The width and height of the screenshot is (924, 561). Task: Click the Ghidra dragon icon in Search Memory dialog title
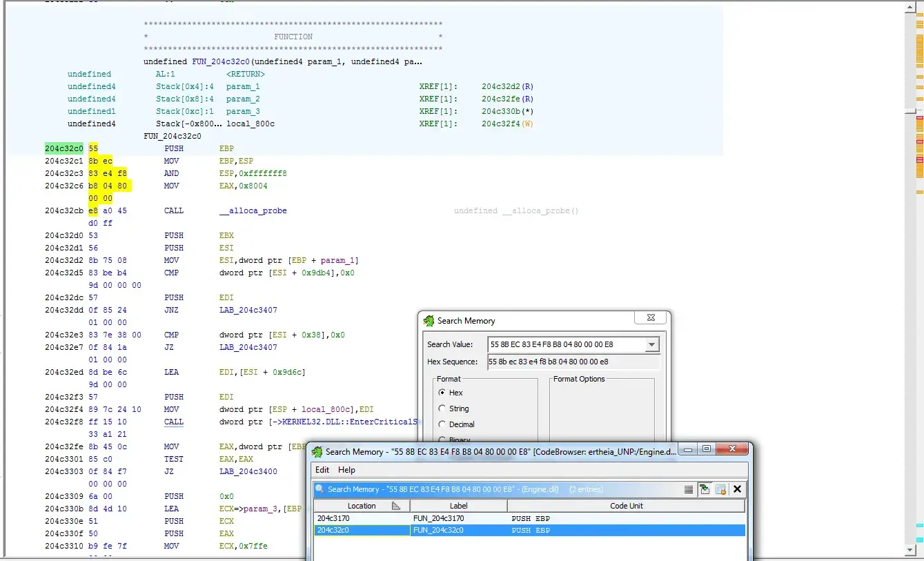[x=429, y=321]
